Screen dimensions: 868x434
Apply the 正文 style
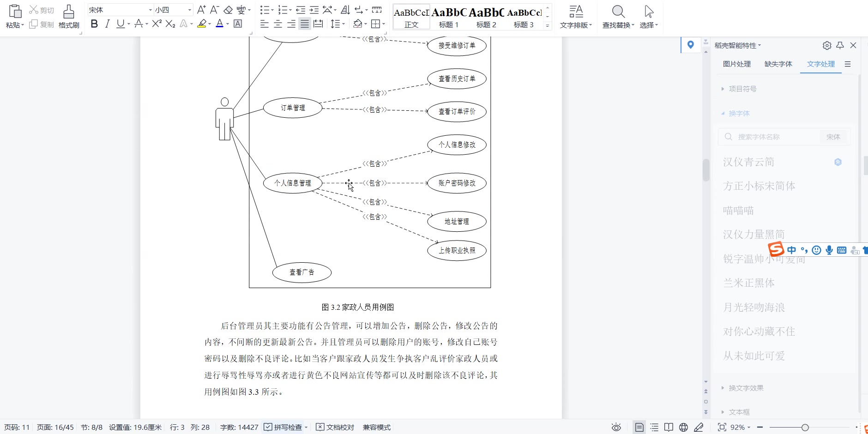[411, 17]
